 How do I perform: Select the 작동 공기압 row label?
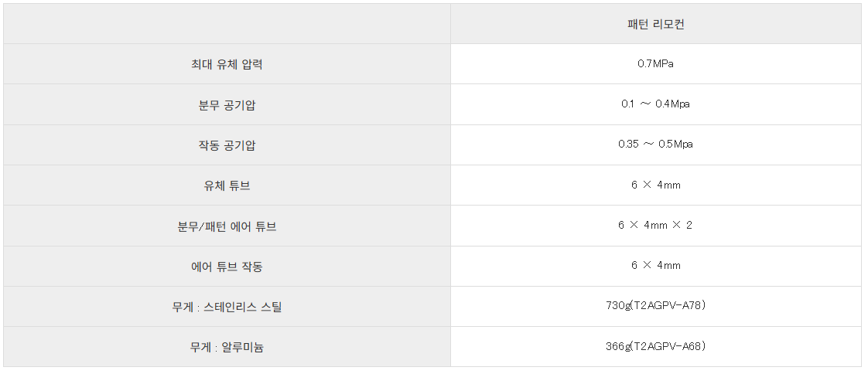click(227, 144)
